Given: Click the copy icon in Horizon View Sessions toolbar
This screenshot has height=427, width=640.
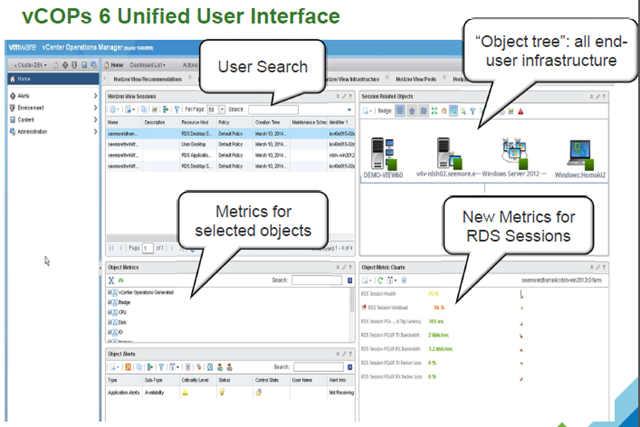Looking at the screenshot, I should point(144,109).
